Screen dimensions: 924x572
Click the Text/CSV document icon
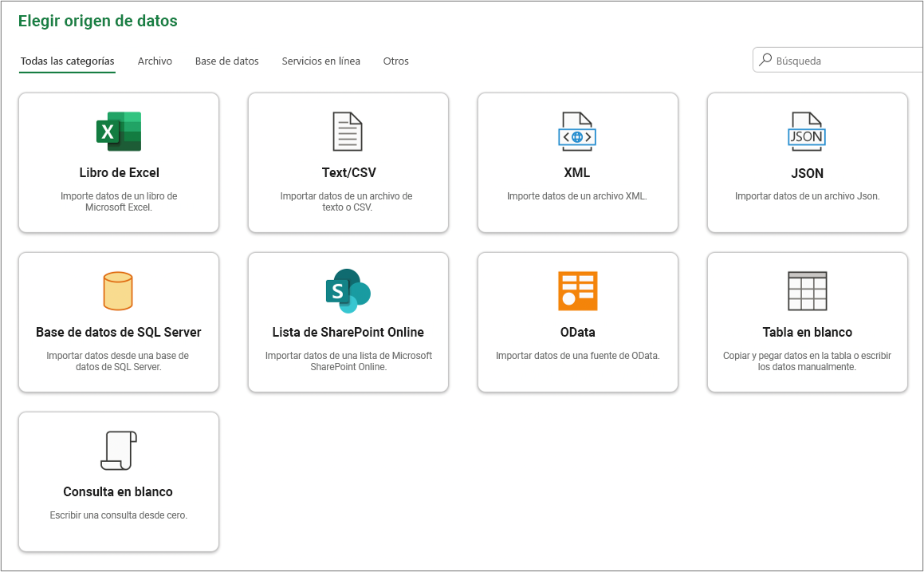[348, 132]
